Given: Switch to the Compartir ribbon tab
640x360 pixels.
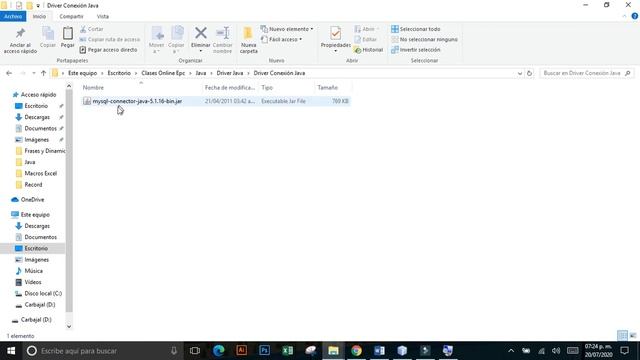Looking at the screenshot, I should [x=71, y=16].
